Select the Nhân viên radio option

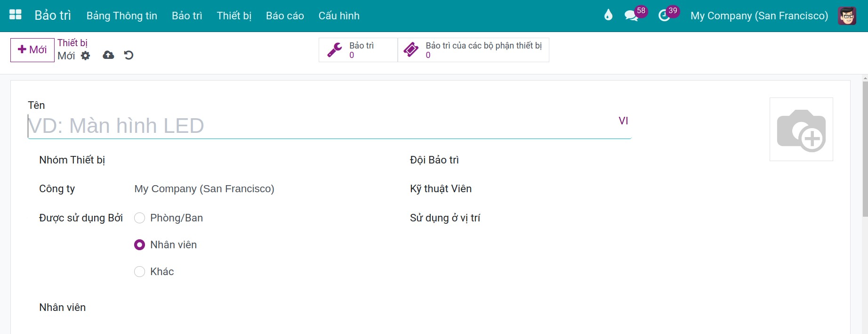(139, 245)
